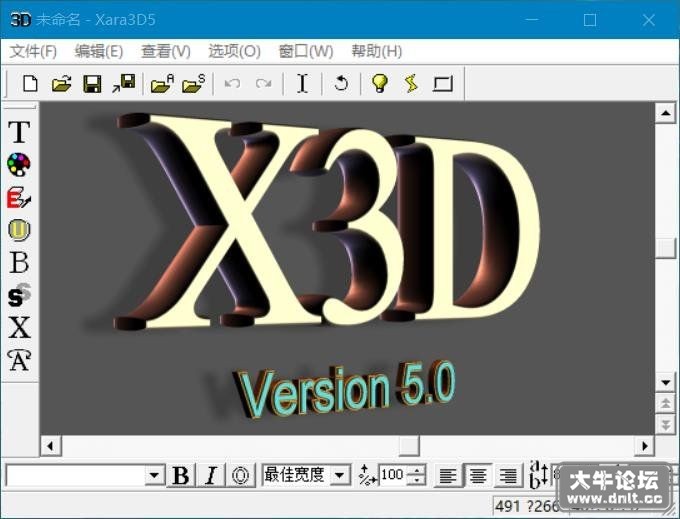The width and height of the screenshot is (680, 519).
Task: Align text to the left
Action: point(448,475)
